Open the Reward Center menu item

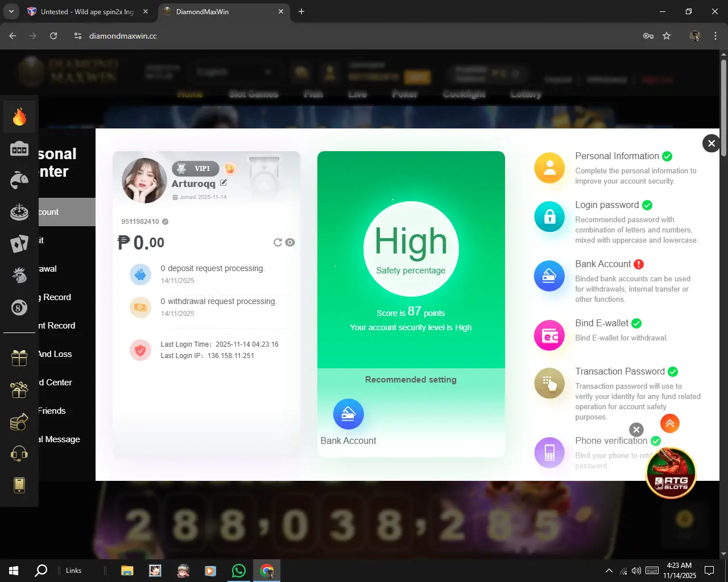click(x=67, y=383)
